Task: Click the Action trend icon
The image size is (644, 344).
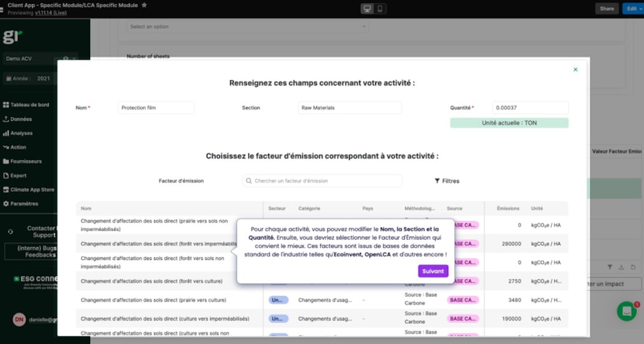Action: [x=6, y=147]
